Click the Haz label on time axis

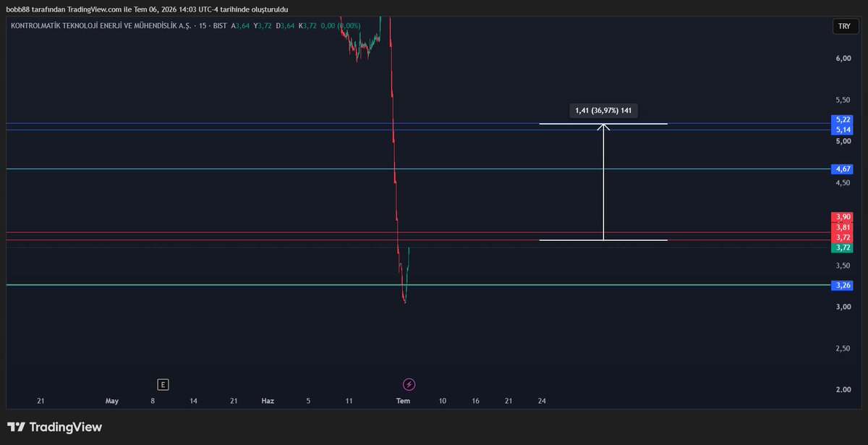click(x=268, y=400)
